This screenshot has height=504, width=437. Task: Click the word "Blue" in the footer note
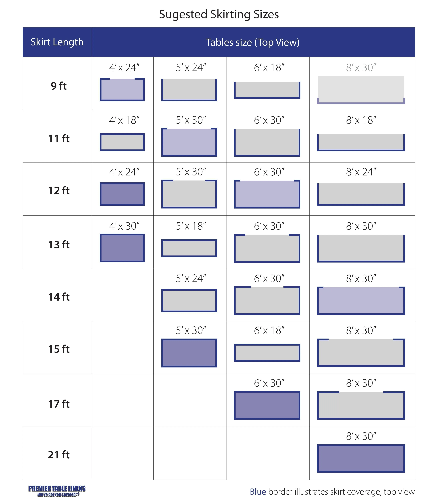258,492
